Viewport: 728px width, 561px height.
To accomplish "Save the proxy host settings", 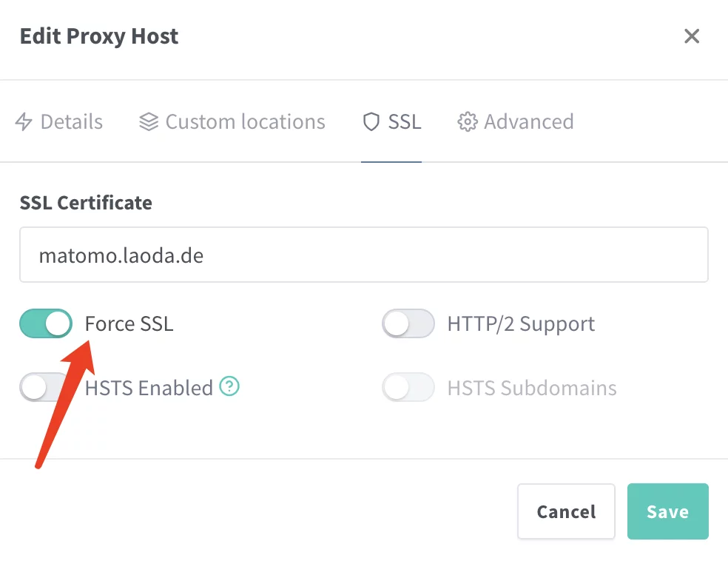I will coord(667,511).
